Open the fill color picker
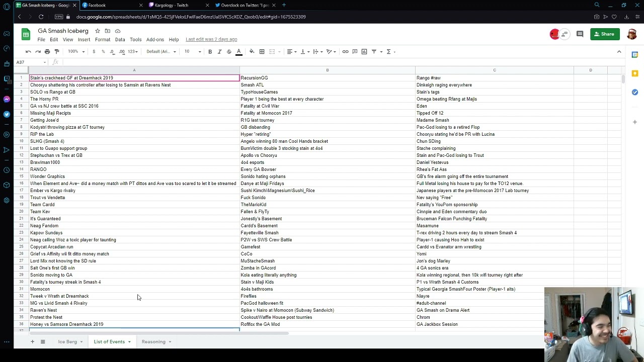This screenshot has width=644, height=362. (x=252, y=51)
